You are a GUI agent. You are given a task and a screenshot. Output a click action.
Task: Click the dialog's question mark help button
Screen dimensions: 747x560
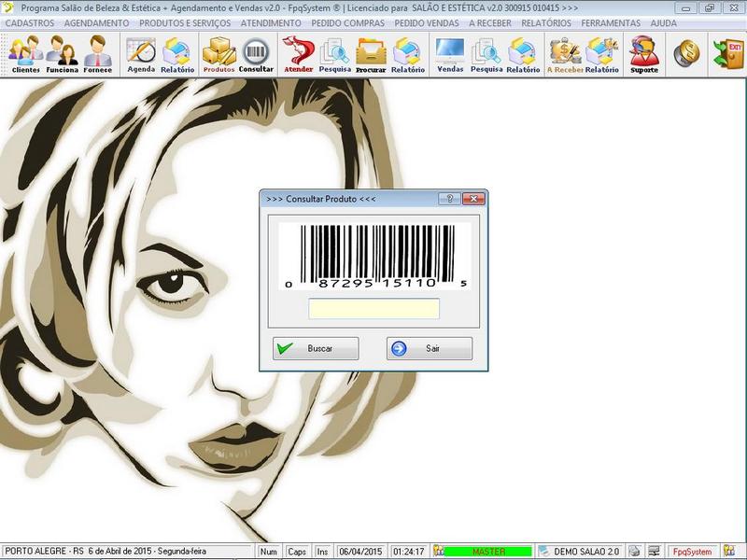click(449, 199)
